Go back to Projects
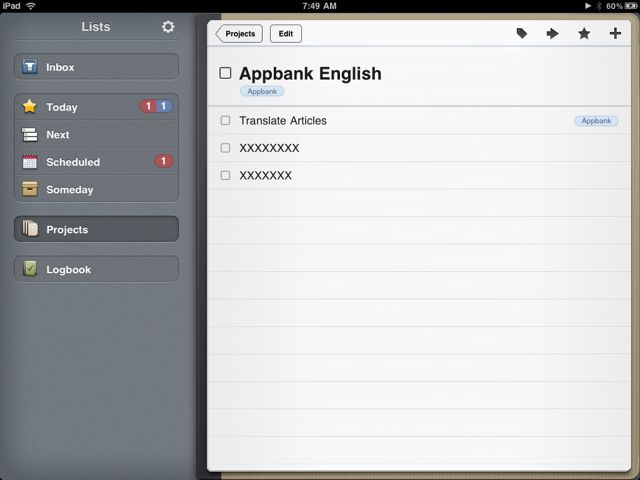 pyautogui.click(x=239, y=33)
